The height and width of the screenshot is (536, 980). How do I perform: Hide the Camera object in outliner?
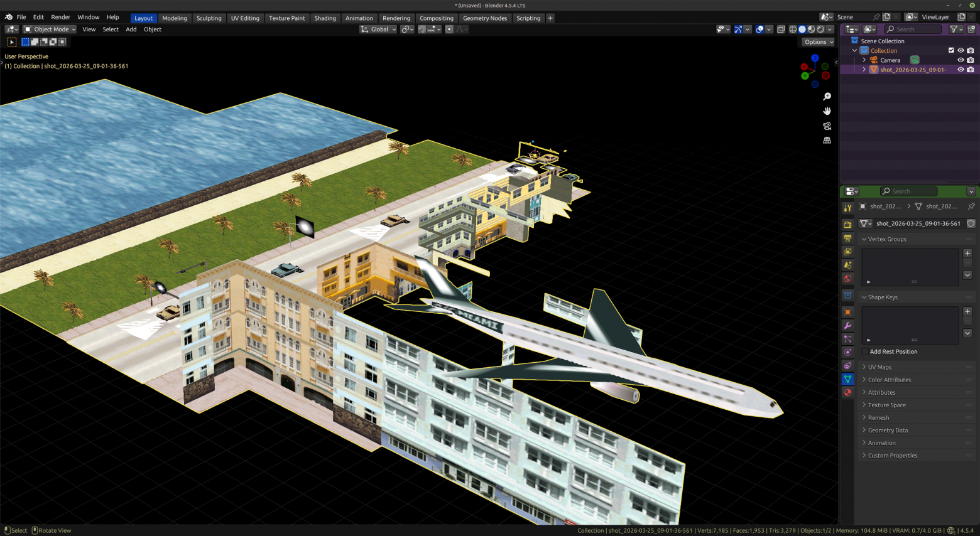[961, 60]
